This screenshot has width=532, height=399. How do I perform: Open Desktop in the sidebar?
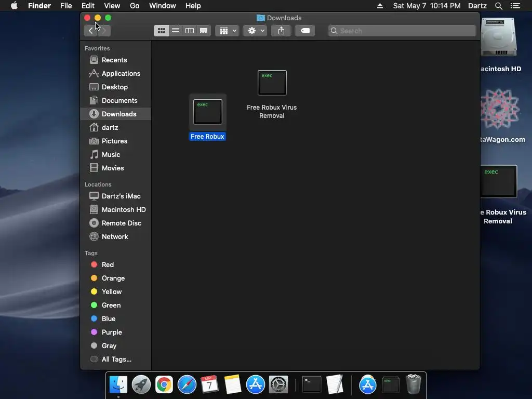pyautogui.click(x=116, y=87)
